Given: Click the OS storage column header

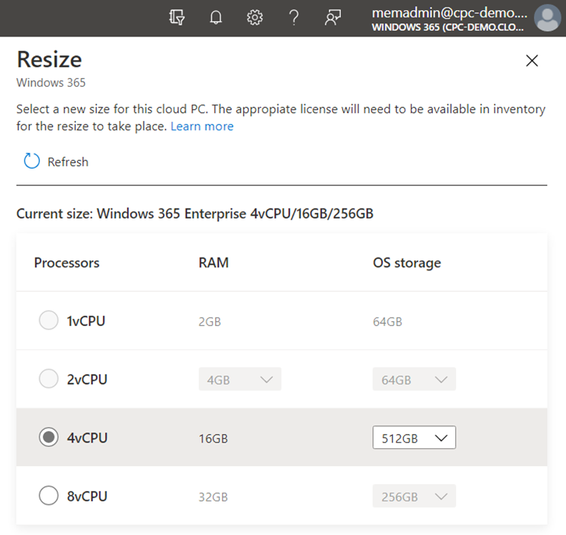Looking at the screenshot, I should 407,263.
